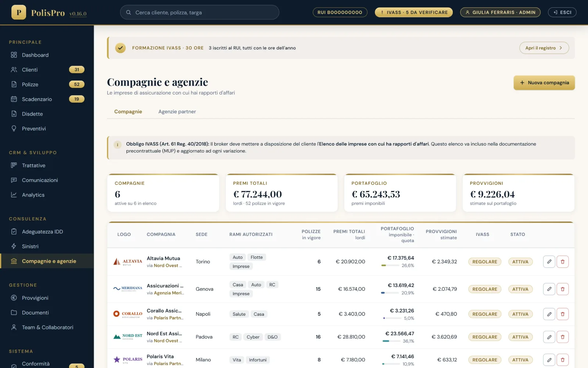The height and width of the screenshot is (368, 588).
Task: Click the Nord Est portfolio quota bar
Action: pyautogui.click(x=391, y=341)
